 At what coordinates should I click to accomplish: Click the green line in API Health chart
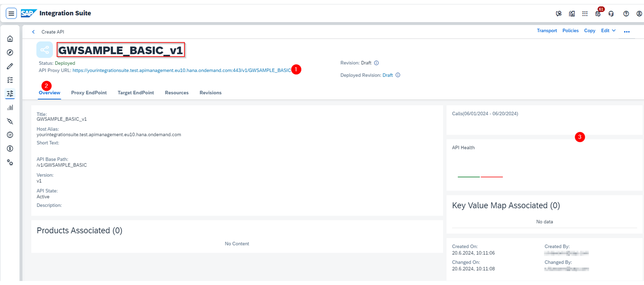(469, 177)
